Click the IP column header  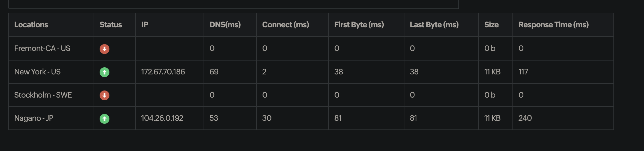(x=145, y=25)
